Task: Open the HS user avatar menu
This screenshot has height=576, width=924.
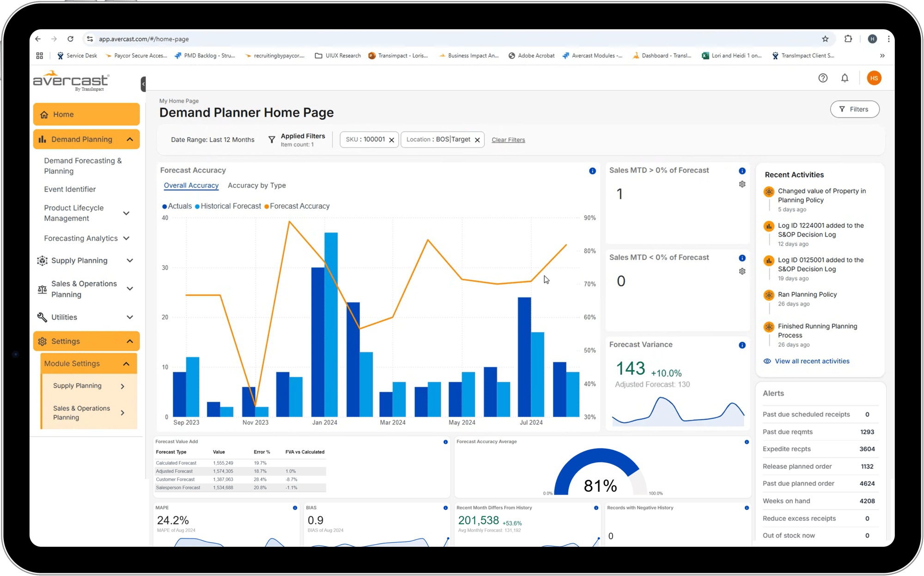Action: pos(874,78)
